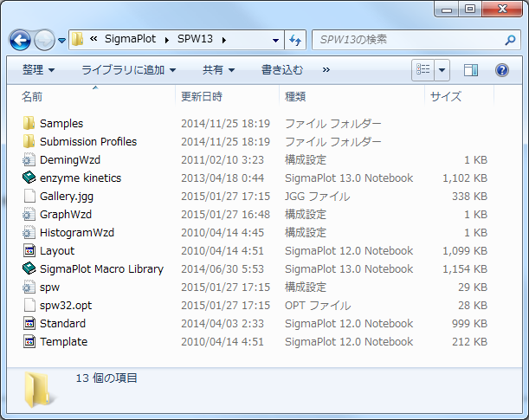
Task: Click the refresh button beside address bar
Action: tap(295, 41)
